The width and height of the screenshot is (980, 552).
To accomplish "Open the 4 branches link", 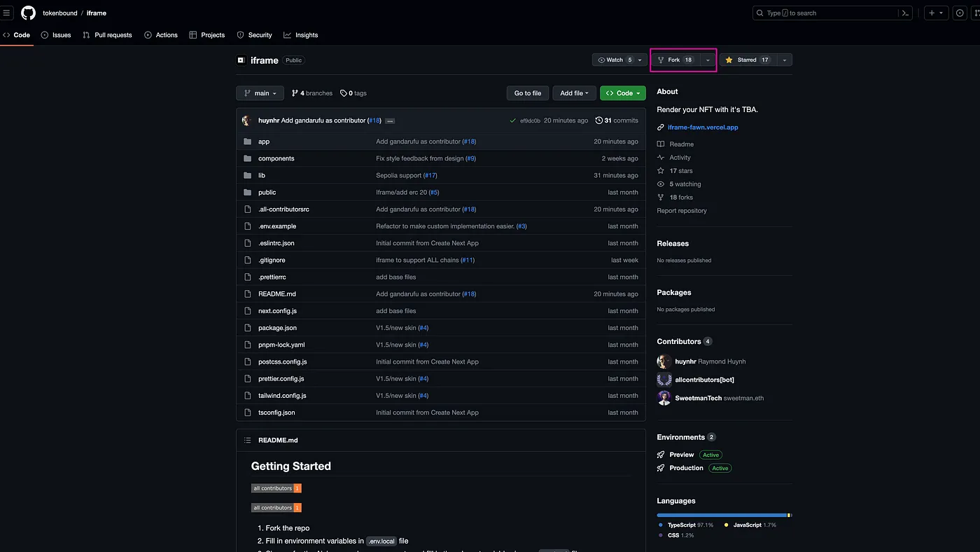I will [x=312, y=93].
